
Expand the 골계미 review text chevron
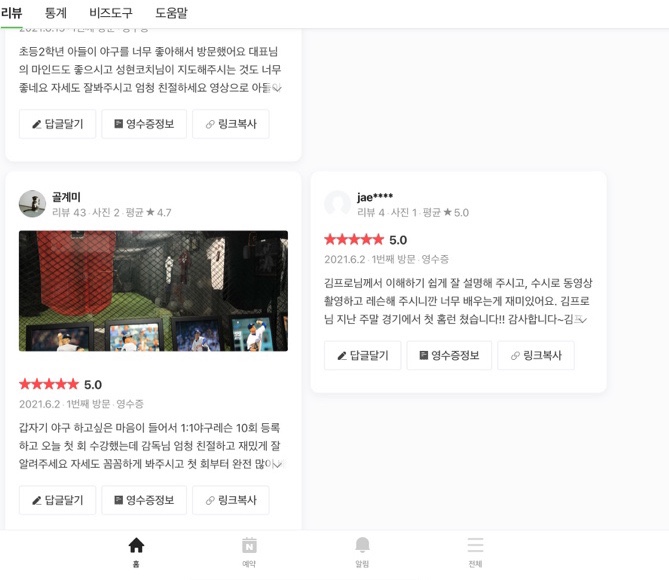[x=278, y=464]
